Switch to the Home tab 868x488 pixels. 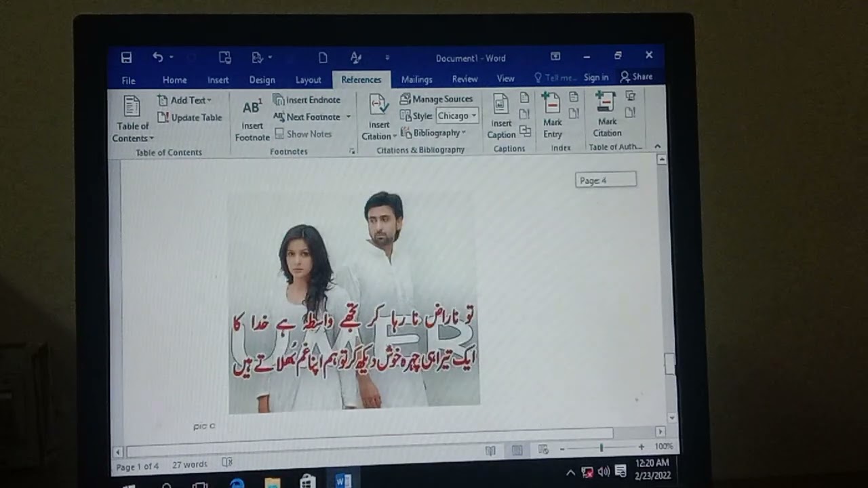coord(174,80)
